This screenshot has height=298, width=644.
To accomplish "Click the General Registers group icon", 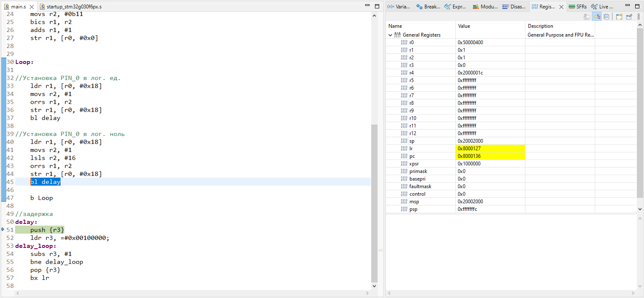I will tap(398, 35).
